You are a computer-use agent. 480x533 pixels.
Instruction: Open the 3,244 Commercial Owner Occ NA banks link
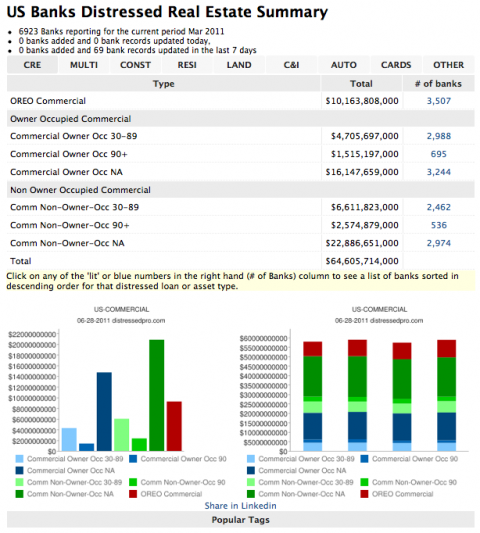click(439, 172)
